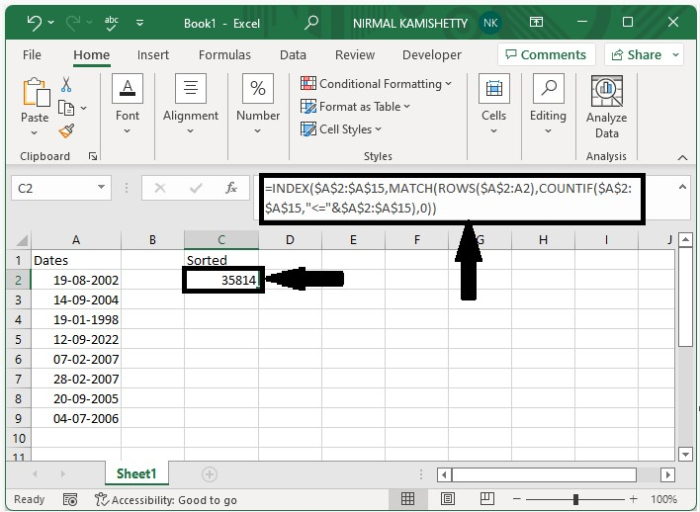
Task: Click Accessibility: Good to go status
Action: coord(166,500)
